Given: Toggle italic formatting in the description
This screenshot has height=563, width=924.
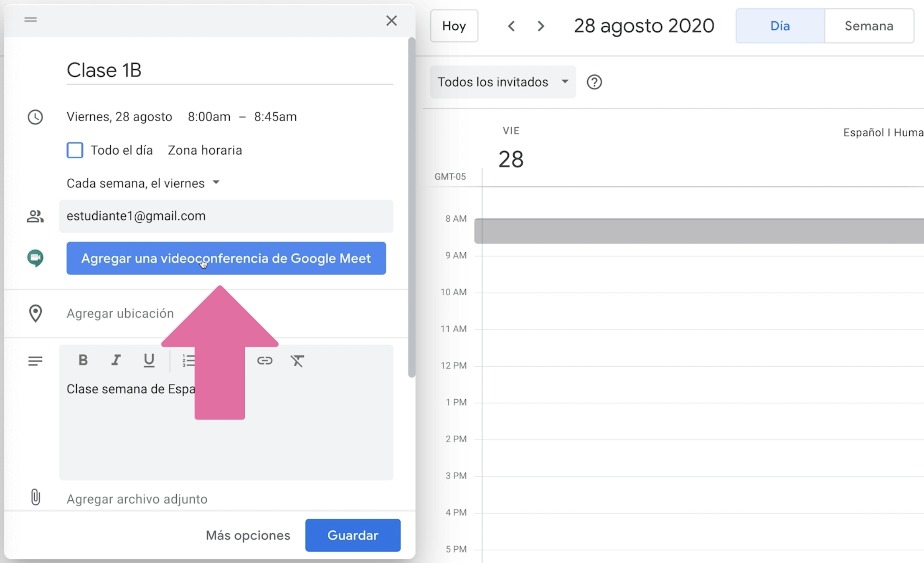Looking at the screenshot, I should tap(116, 360).
